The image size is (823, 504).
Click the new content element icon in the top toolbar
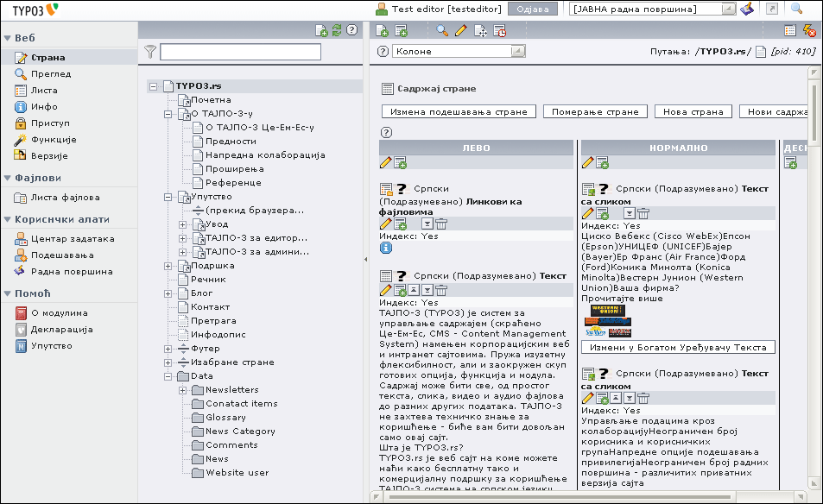point(401,31)
